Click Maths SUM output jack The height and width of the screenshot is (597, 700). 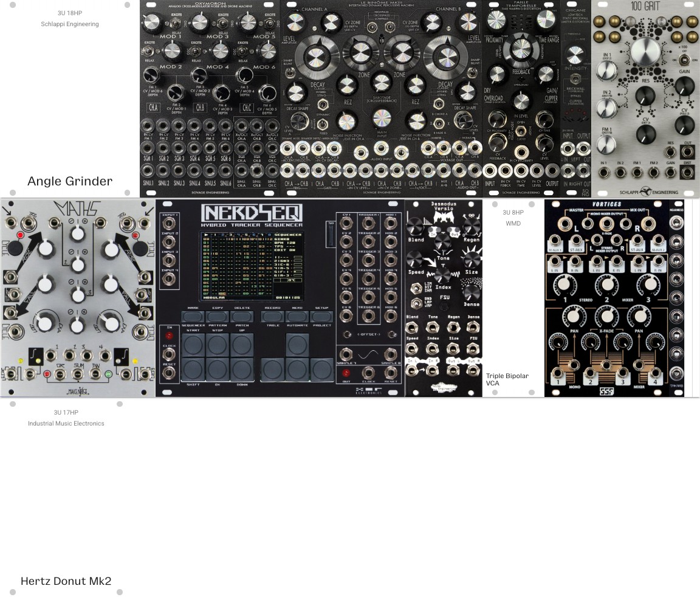coord(78,374)
